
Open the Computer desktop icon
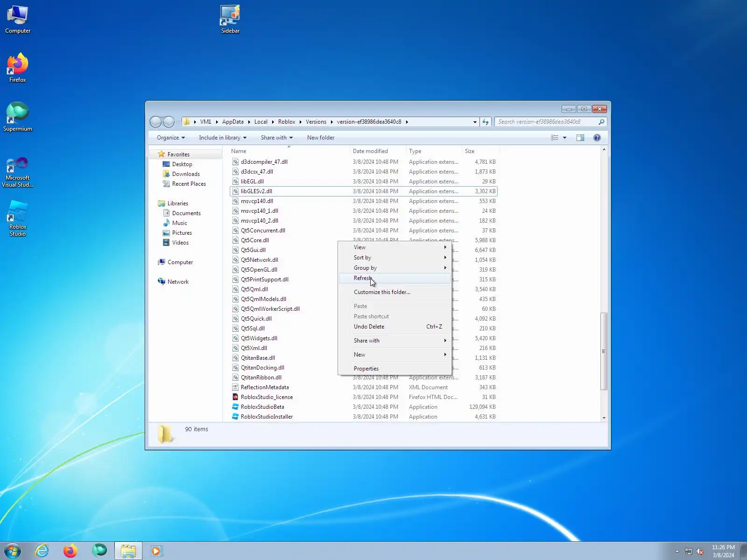click(18, 20)
